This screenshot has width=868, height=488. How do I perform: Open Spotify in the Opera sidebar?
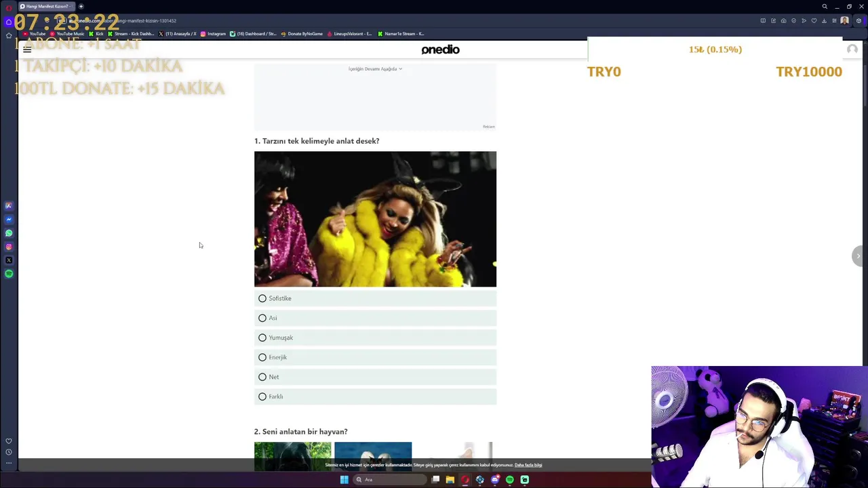click(x=9, y=274)
